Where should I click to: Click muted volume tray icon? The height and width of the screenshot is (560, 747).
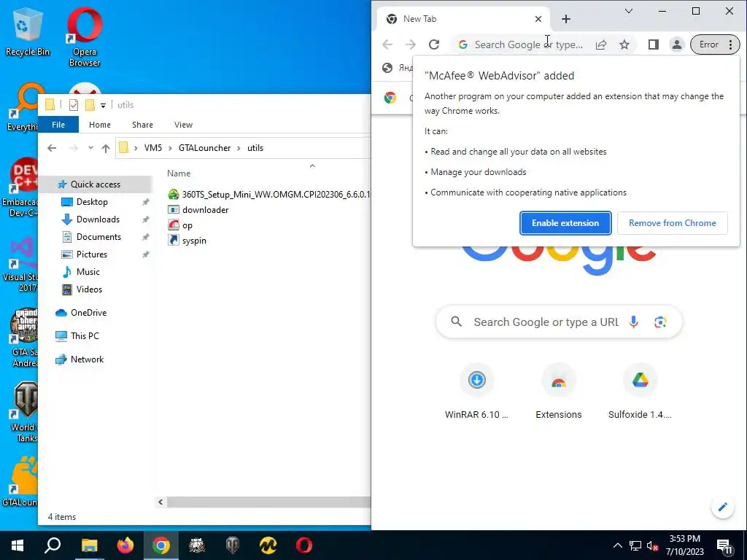coord(652,545)
